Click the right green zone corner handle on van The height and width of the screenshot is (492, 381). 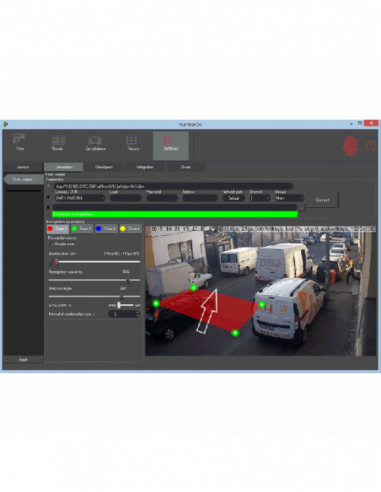[x=262, y=304]
